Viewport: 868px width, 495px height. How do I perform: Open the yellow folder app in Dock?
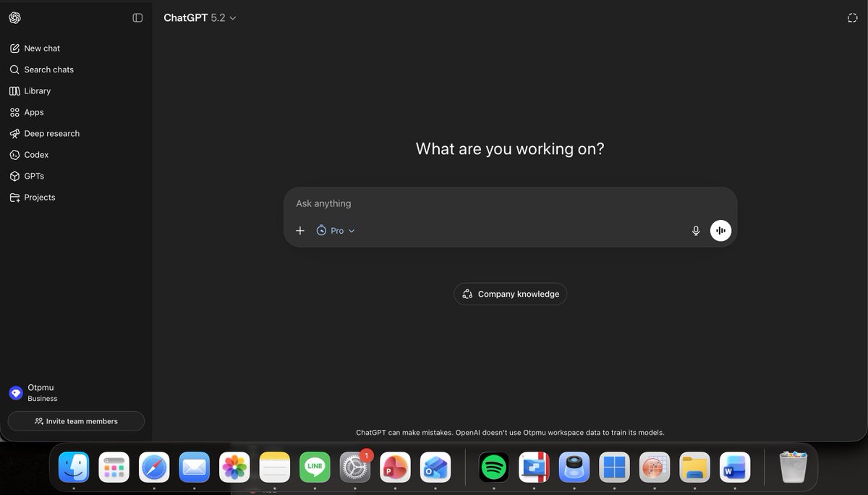695,467
